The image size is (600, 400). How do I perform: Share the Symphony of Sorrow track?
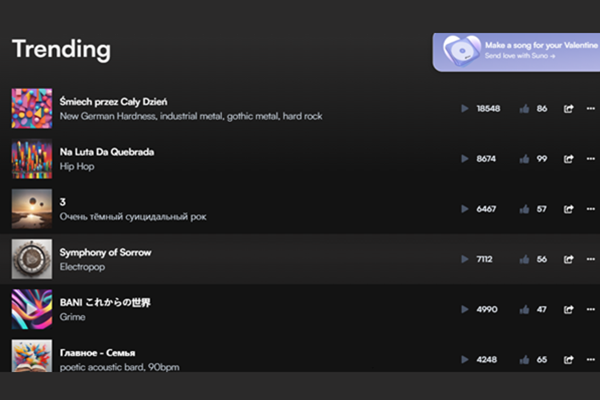(x=569, y=259)
